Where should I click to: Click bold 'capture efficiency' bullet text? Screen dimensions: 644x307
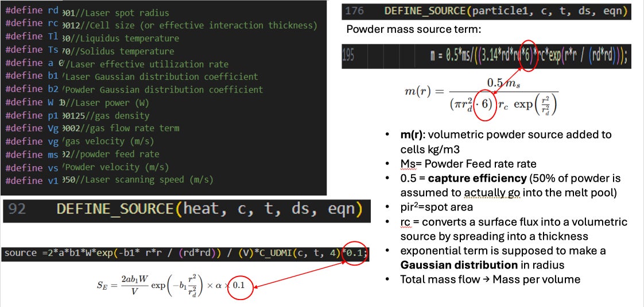tap(464, 179)
